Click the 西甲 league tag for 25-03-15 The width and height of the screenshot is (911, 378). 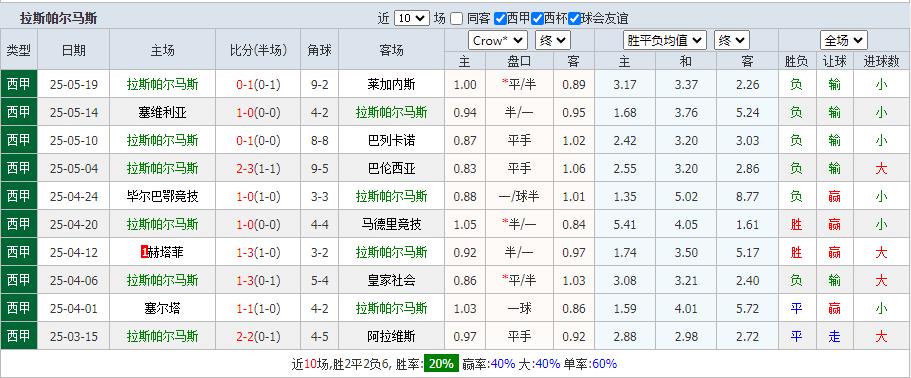point(19,336)
